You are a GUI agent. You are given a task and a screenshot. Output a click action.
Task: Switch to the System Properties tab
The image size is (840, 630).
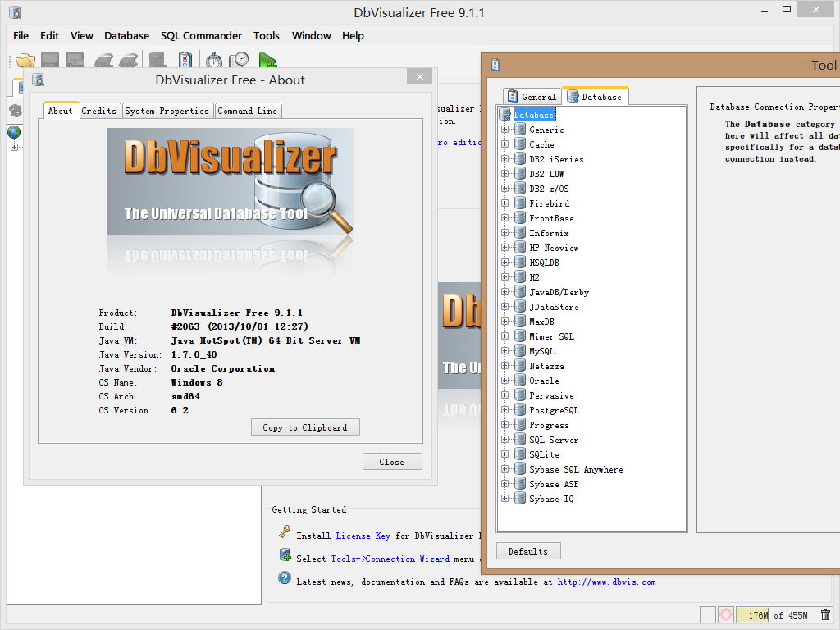(167, 111)
